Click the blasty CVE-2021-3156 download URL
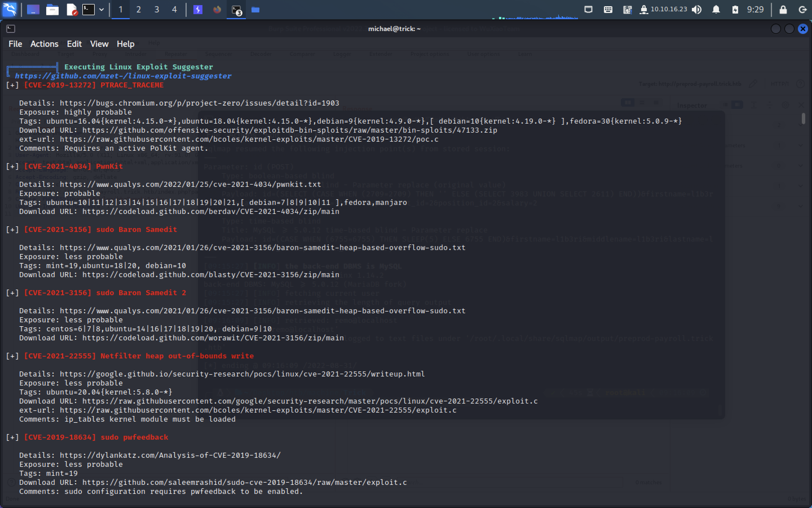Image resolution: width=812 pixels, height=508 pixels. [x=211, y=275]
